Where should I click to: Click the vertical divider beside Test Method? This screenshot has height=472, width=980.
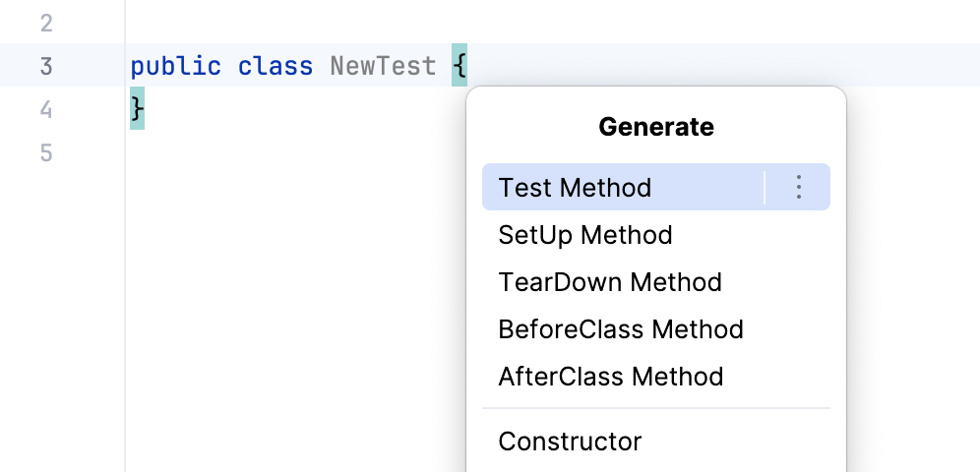pos(765,187)
